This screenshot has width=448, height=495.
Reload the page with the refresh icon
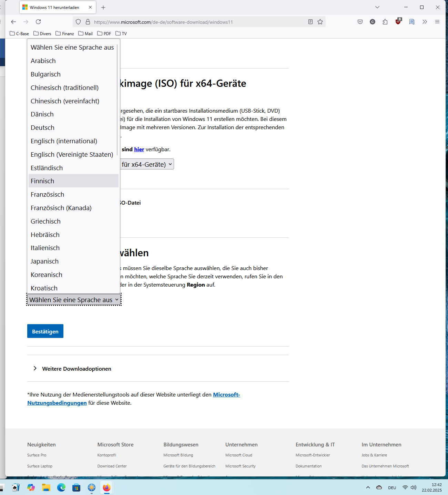pos(38,22)
